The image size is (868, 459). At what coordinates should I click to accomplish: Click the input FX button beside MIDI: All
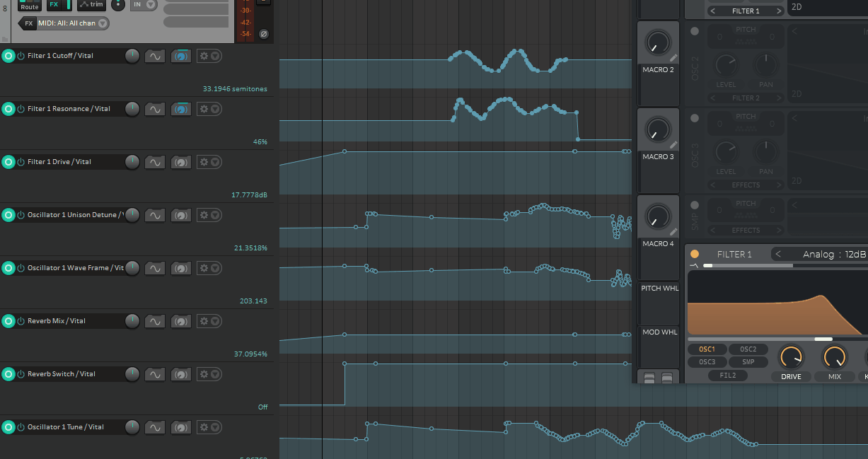tap(28, 23)
